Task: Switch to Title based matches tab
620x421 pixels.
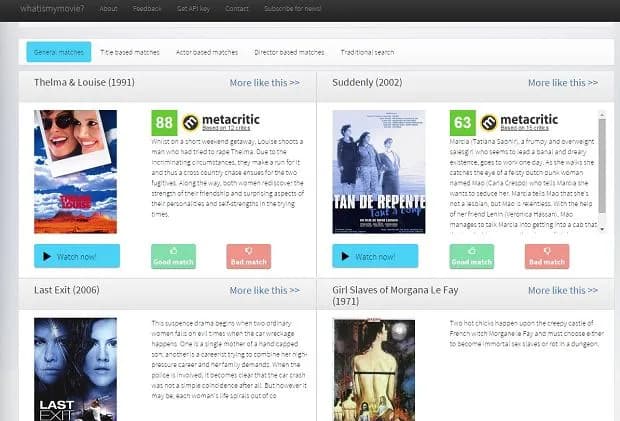Action: [130, 52]
